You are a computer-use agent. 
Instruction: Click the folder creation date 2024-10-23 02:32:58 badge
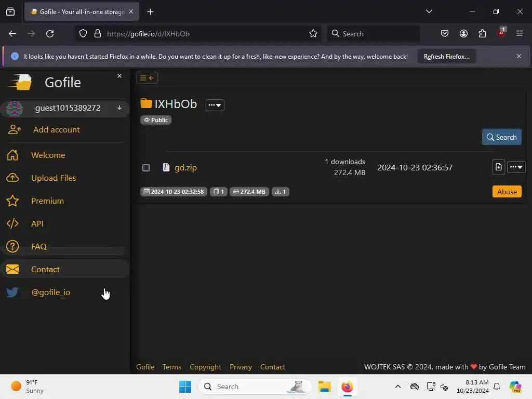tap(174, 192)
